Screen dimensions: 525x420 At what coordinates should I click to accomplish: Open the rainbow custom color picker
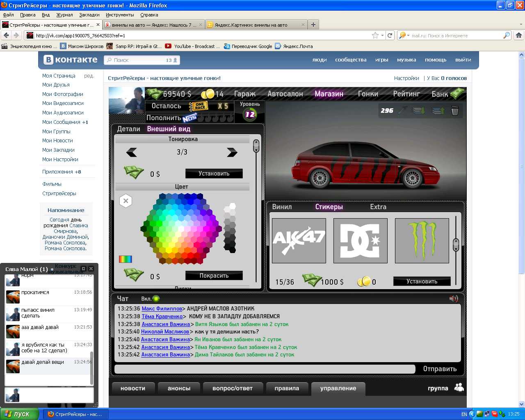pos(126,259)
